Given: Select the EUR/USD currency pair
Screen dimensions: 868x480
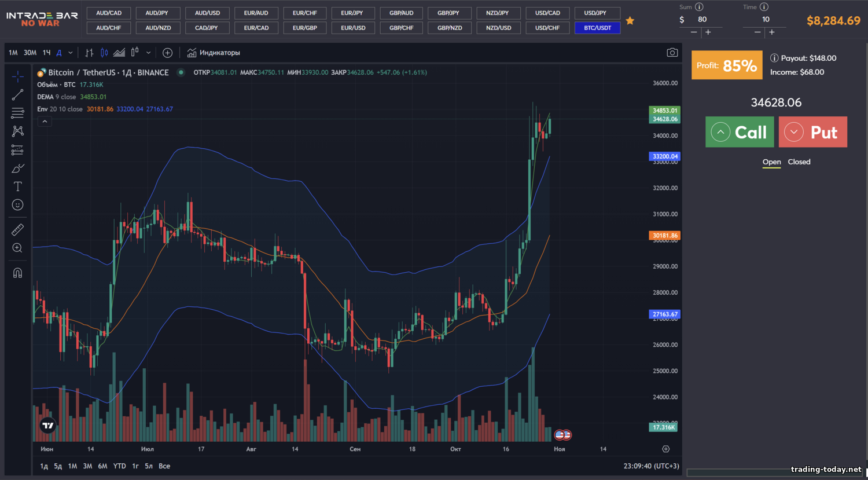Looking at the screenshot, I should (x=353, y=28).
